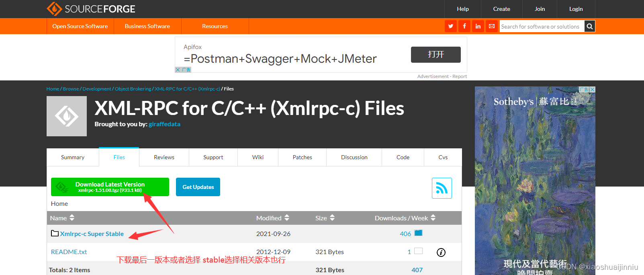Switch to the Reviews tab
Viewport: 644px width, 275px height.
pos(164,157)
